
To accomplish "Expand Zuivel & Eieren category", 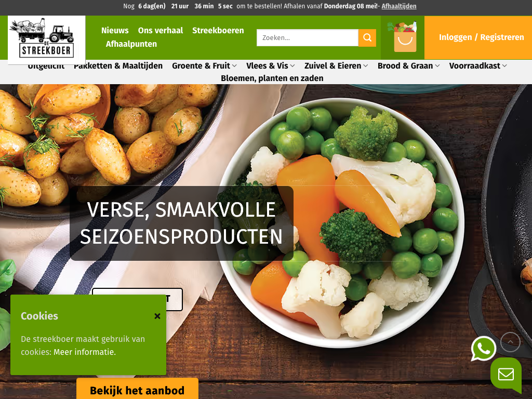I will [x=336, y=66].
